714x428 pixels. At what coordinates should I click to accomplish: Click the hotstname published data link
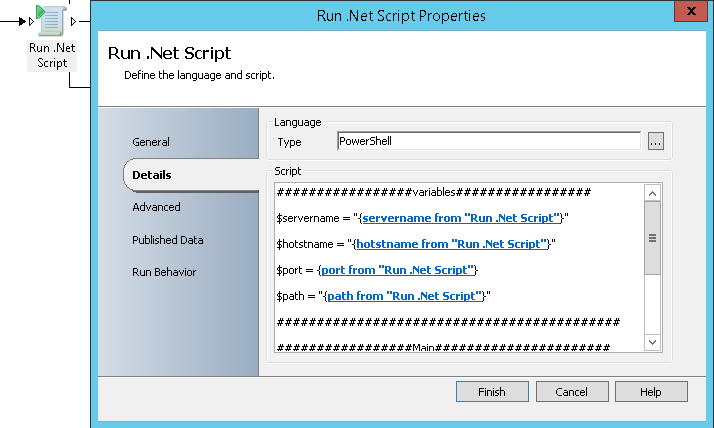point(451,244)
